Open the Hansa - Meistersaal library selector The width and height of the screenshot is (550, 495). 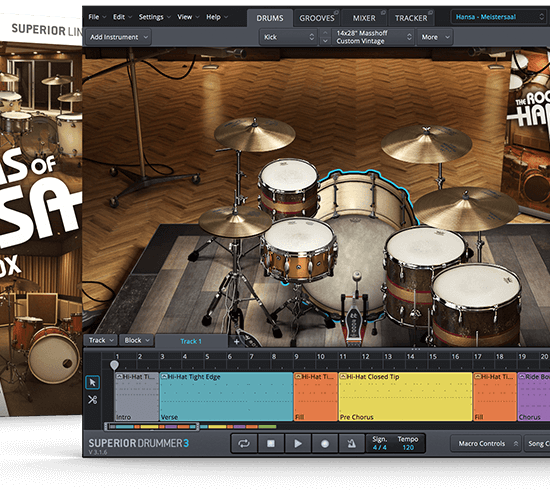pos(499,17)
